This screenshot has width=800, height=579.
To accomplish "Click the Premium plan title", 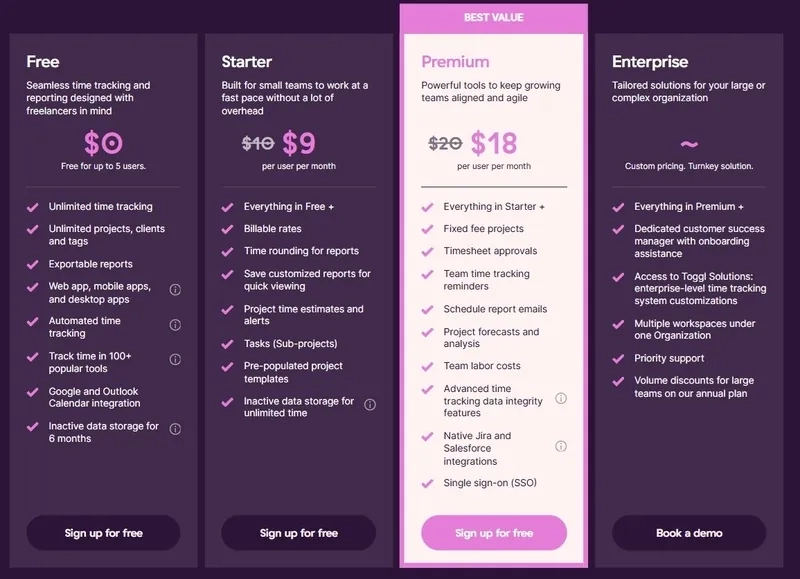I will click(455, 62).
